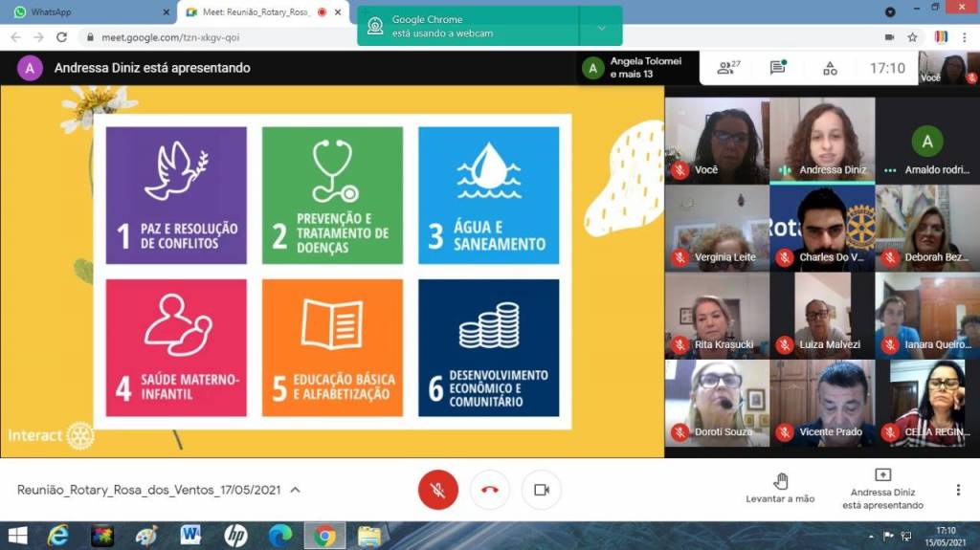Toggle the camera on or off
980x550 pixels.
[x=542, y=490]
